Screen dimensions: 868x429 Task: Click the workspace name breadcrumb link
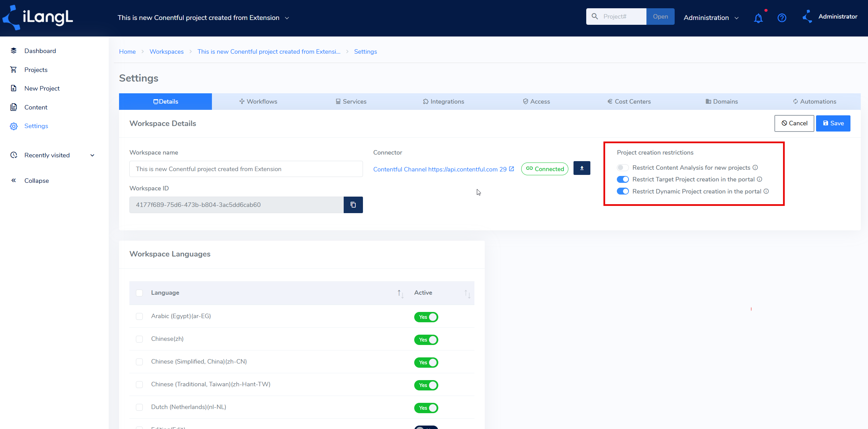[x=269, y=52]
